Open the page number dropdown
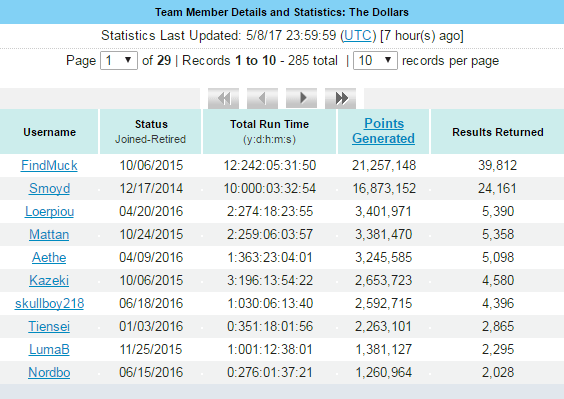Viewport: 564px width, 399px height. click(x=119, y=60)
